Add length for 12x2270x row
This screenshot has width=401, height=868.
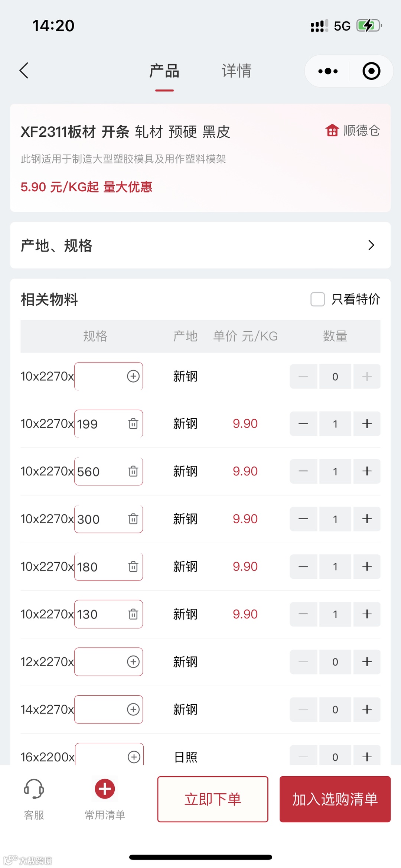point(133,661)
